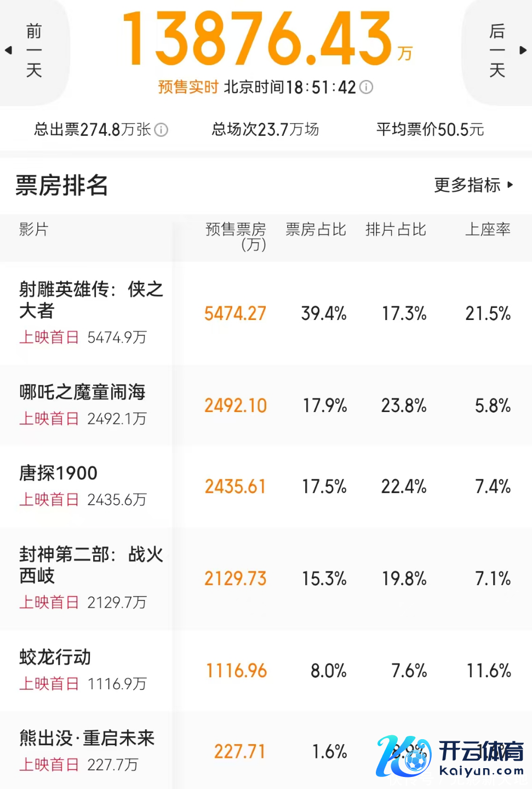Click the Kaiyun sports logo

click(450, 756)
